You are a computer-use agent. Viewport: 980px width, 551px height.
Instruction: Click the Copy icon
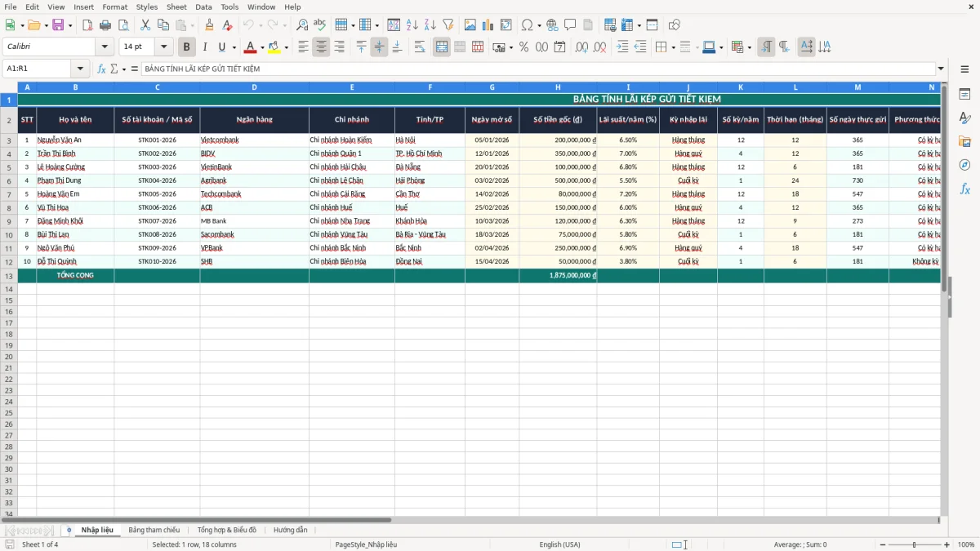[x=163, y=25]
